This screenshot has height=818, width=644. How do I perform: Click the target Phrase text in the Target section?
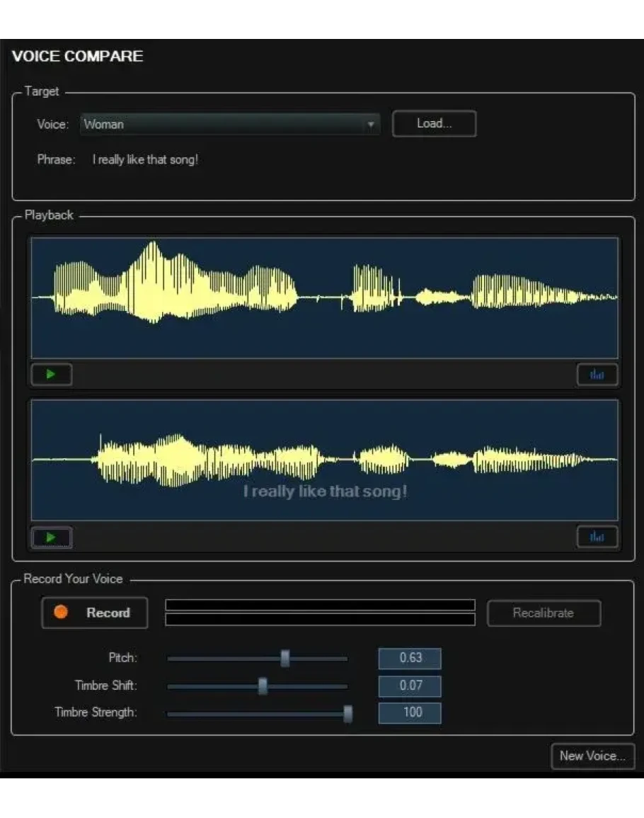[x=145, y=160]
